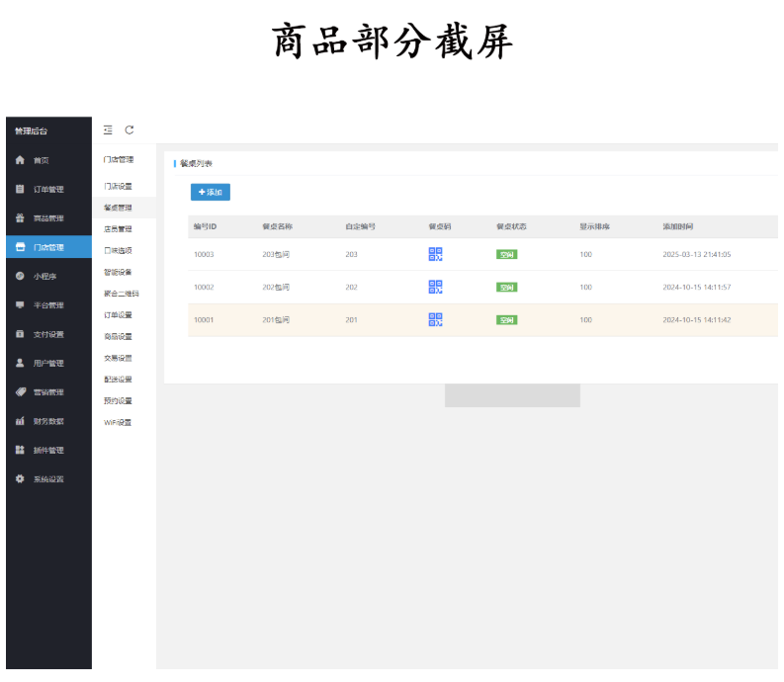Image resolution: width=784 pixels, height=682 pixels.
Task: Click the 餐桌码 column header
Action: (x=440, y=226)
